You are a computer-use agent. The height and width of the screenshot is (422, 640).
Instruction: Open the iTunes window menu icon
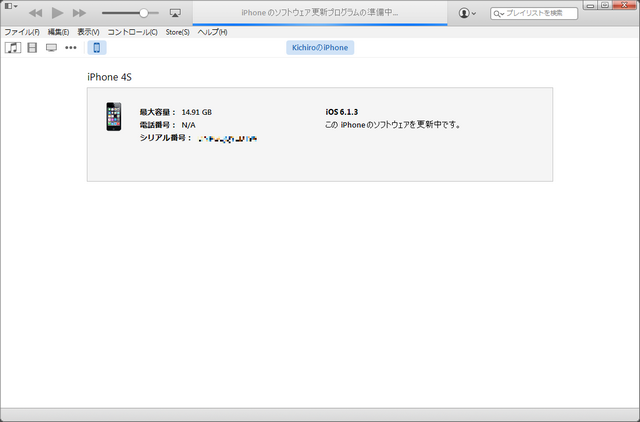click(x=10, y=6)
